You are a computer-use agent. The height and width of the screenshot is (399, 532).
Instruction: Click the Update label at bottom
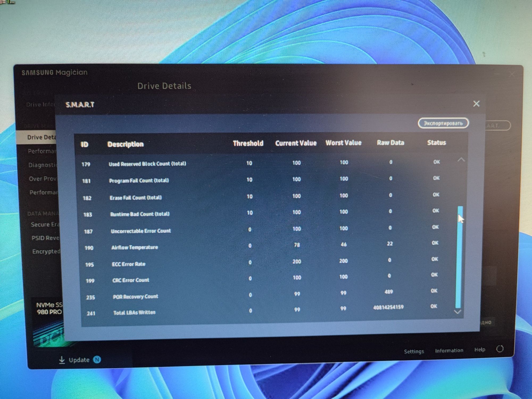pos(79,360)
